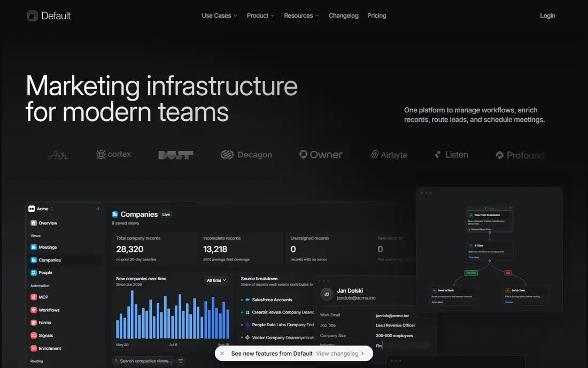Click the Airbyte logo

point(389,155)
